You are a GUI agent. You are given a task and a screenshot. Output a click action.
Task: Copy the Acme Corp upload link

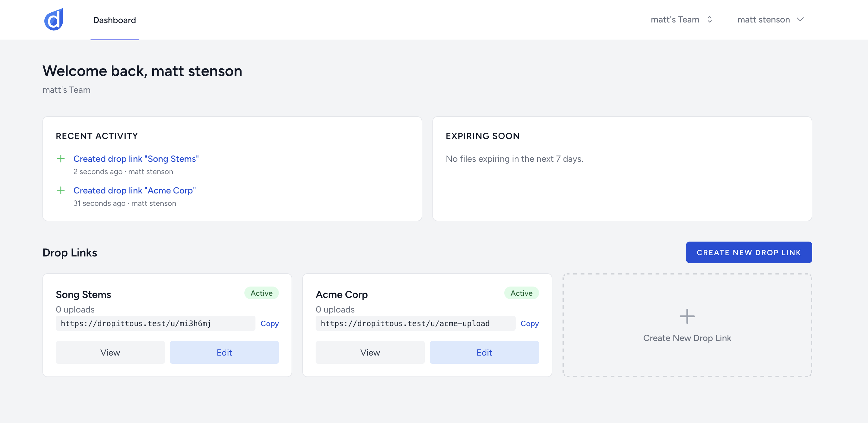click(x=529, y=323)
